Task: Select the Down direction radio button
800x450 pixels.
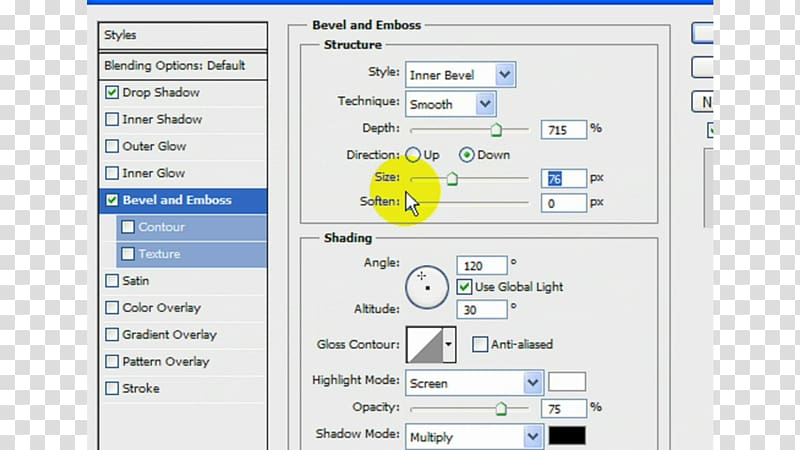Action: click(x=466, y=155)
